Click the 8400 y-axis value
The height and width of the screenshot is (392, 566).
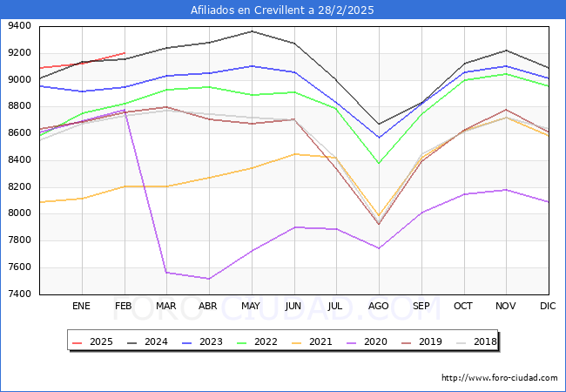pos(19,160)
